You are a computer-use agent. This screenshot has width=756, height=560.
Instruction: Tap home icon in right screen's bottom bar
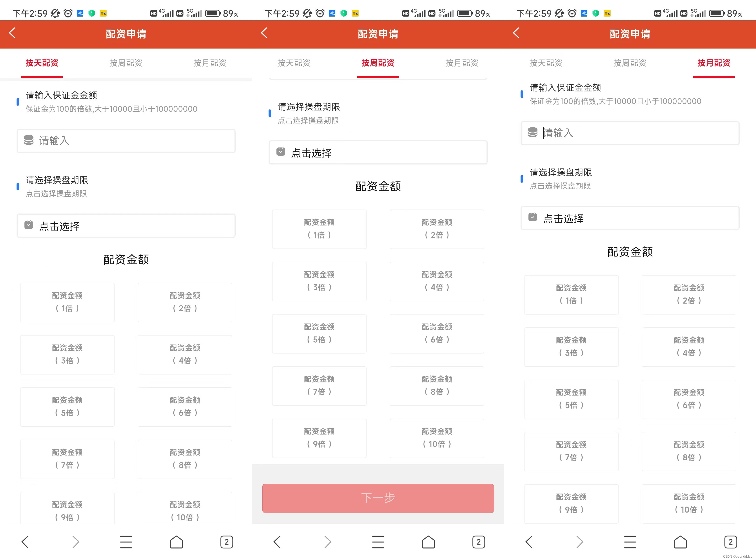tap(680, 542)
